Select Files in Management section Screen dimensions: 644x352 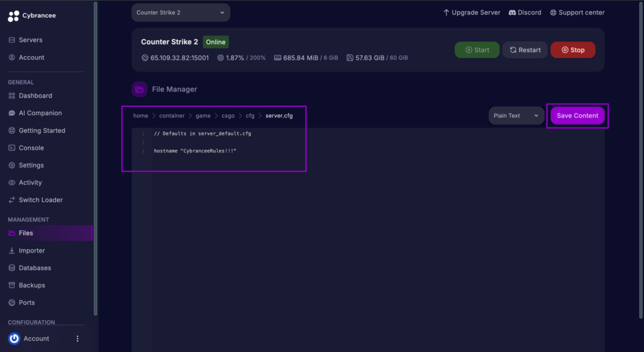tap(46, 233)
